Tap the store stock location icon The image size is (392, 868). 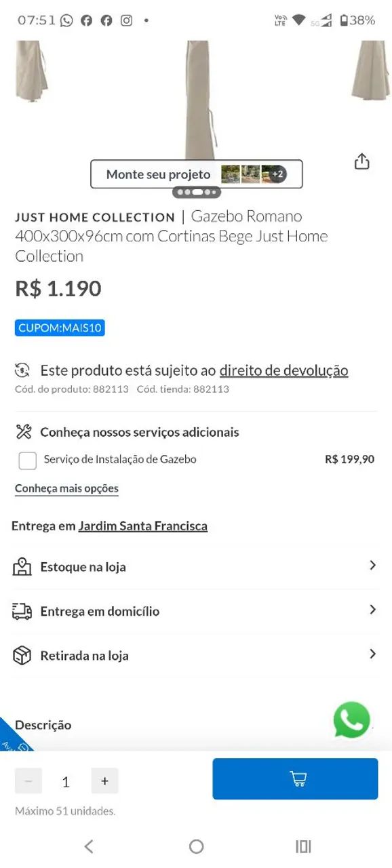[22, 567]
